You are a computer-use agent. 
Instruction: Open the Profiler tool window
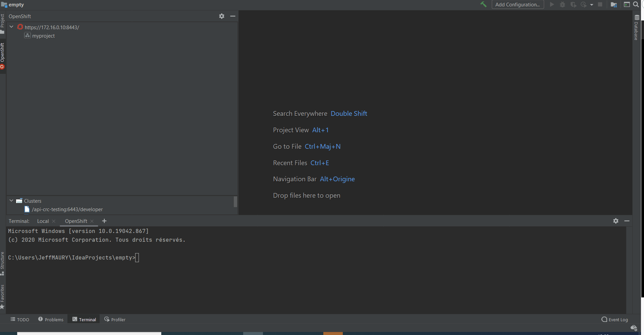pos(115,320)
